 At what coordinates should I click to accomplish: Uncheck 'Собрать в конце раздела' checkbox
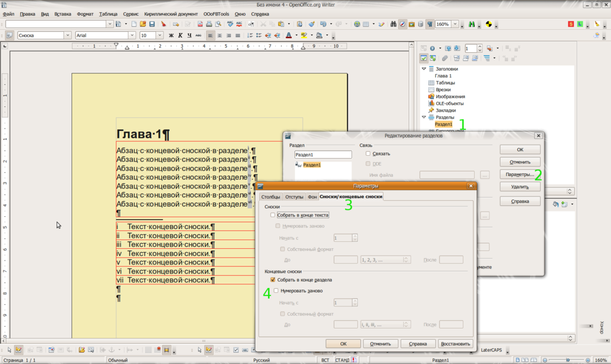click(x=273, y=280)
